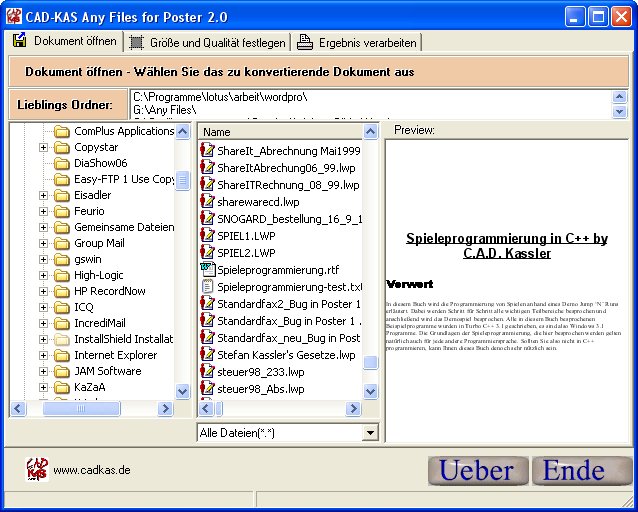The image size is (638, 512).
Task: Click the Spieleprogrammierung.rtf file icon
Action: (x=208, y=270)
